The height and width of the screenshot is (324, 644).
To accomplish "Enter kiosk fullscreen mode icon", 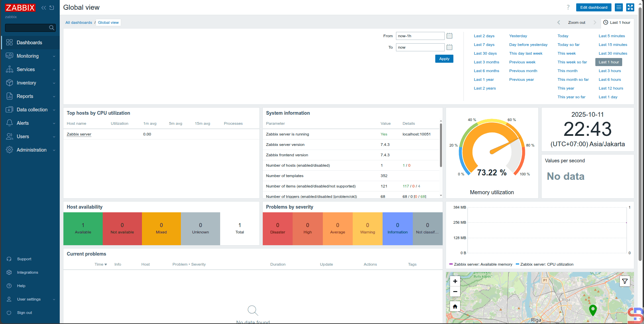I will pos(630,7).
